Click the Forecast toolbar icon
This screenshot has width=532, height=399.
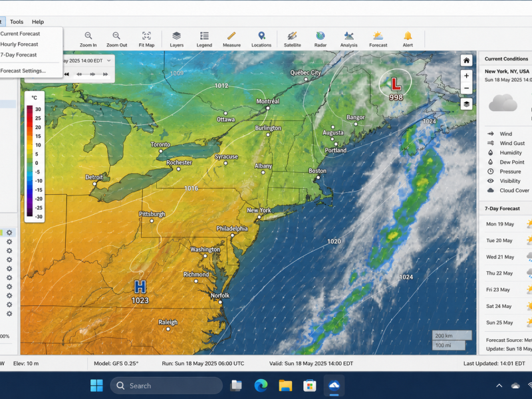pyautogui.click(x=378, y=39)
